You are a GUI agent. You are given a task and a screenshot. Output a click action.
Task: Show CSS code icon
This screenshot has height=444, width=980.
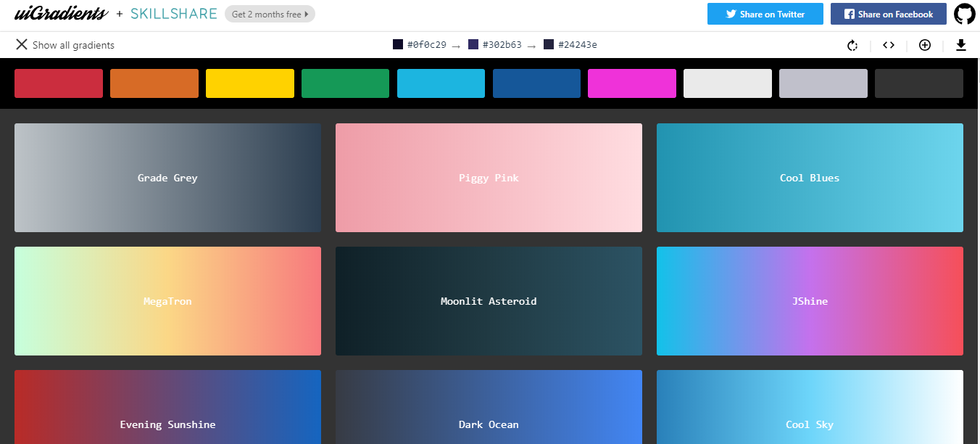[889, 45]
